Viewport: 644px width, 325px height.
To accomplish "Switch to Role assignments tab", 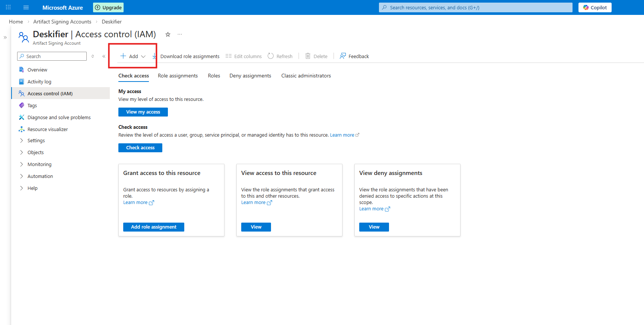I will coord(178,76).
